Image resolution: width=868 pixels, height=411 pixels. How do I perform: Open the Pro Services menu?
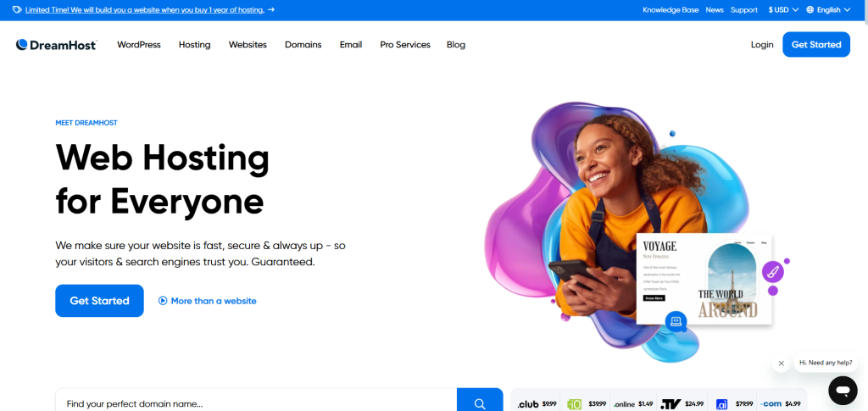[405, 45]
